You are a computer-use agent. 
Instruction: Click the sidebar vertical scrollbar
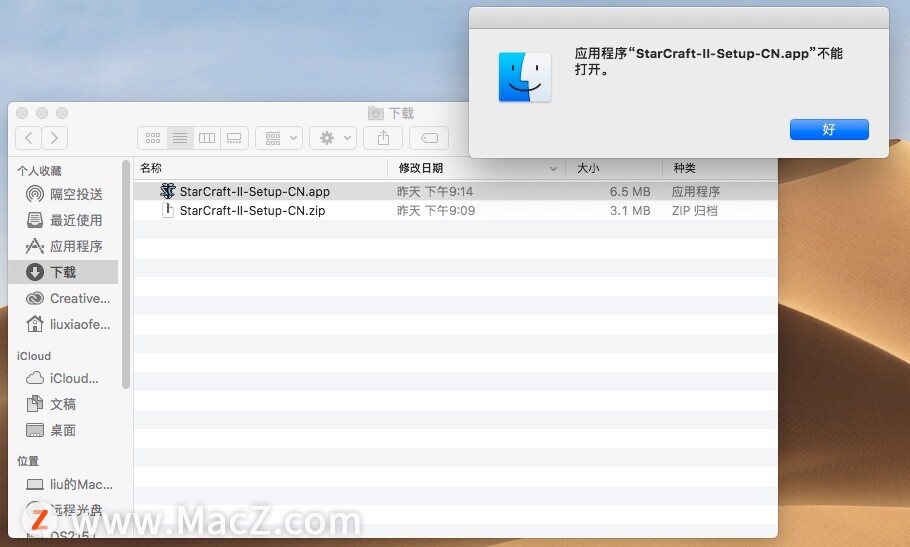pos(126,274)
